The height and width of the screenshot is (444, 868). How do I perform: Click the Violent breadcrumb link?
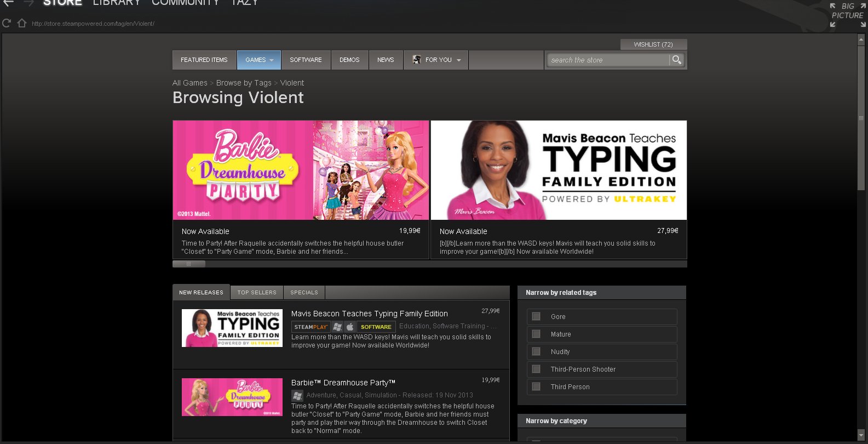(292, 83)
